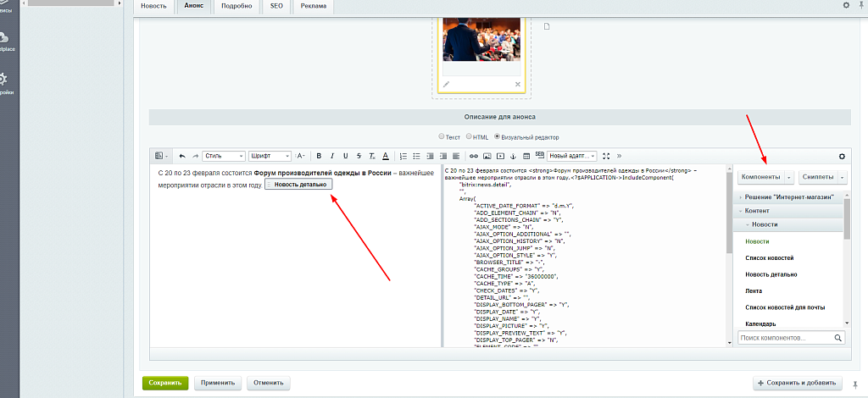Click the undo arrow in the editor
Screen dimensions: 868x398
182,156
